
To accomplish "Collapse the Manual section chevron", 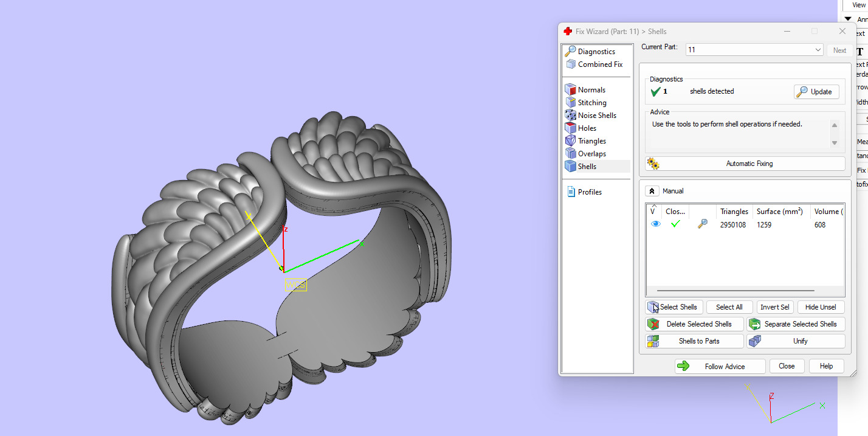I will [x=652, y=191].
